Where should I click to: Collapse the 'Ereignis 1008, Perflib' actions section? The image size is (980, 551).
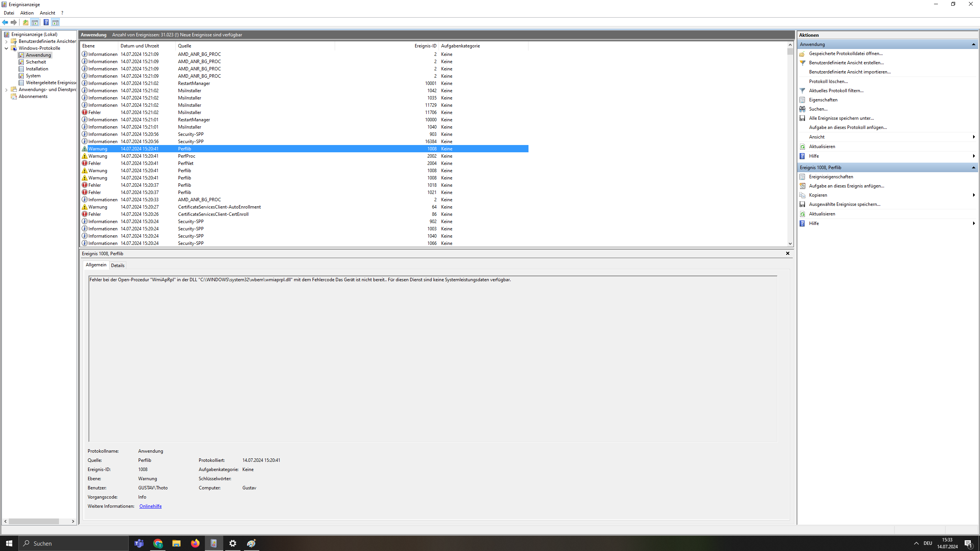[x=973, y=168]
